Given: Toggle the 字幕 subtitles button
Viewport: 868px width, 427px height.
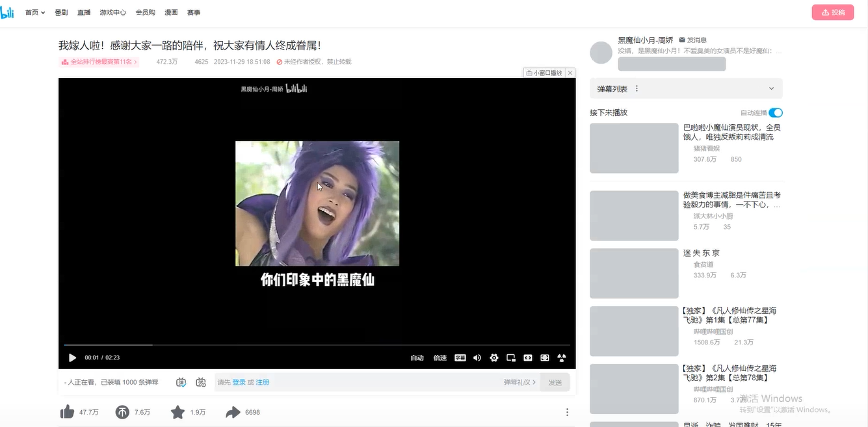Looking at the screenshot, I should 460,357.
